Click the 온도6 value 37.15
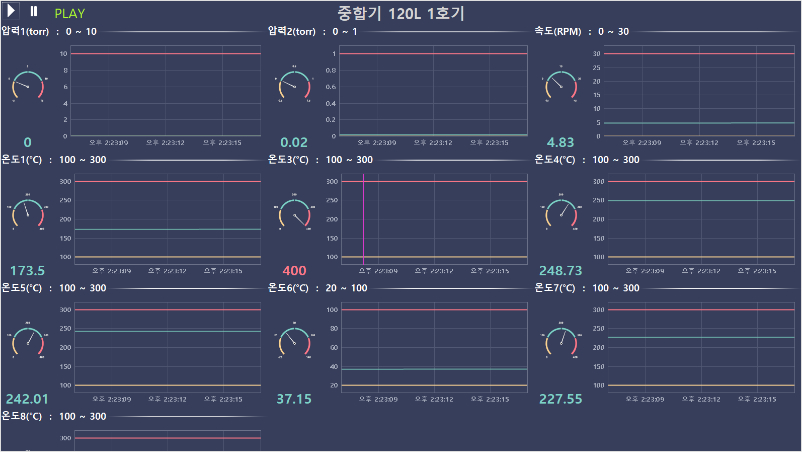 294,399
